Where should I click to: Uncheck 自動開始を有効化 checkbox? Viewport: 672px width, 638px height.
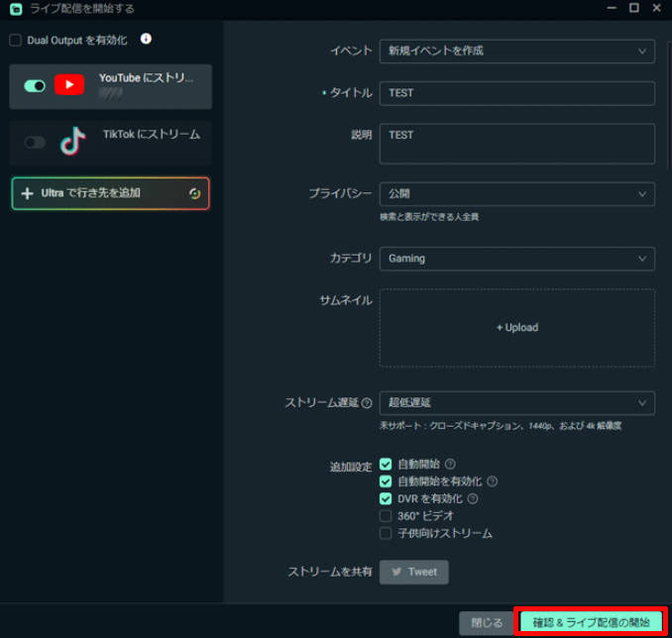click(386, 481)
